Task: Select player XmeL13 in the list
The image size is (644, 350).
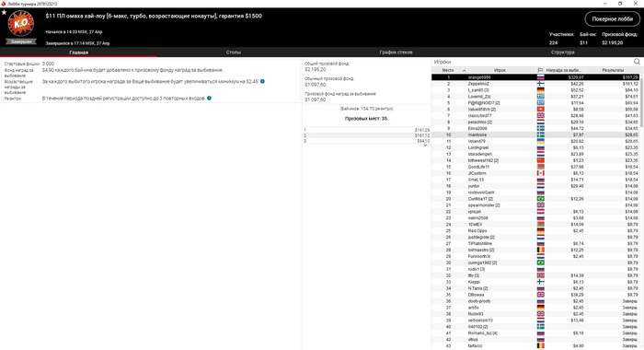Action: (x=535, y=180)
